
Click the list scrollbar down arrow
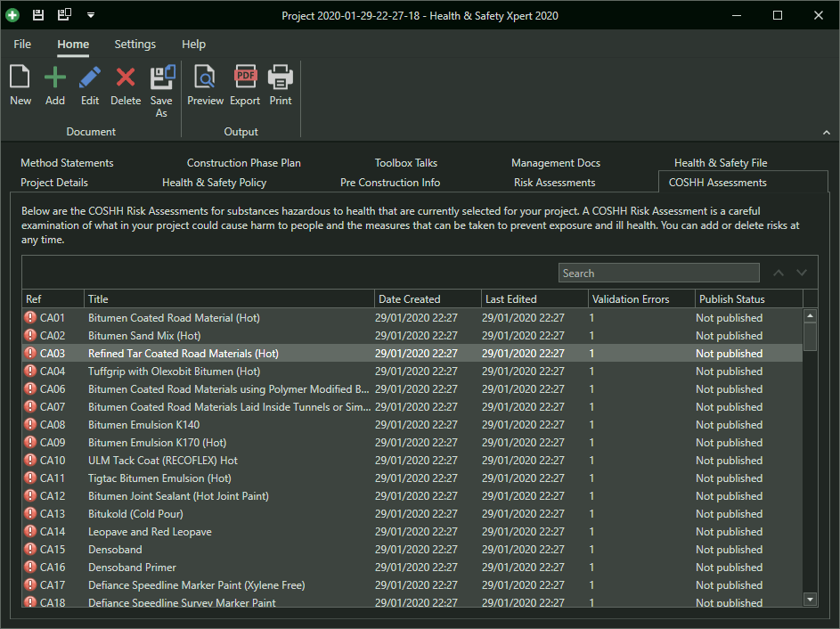[x=810, y=600]
